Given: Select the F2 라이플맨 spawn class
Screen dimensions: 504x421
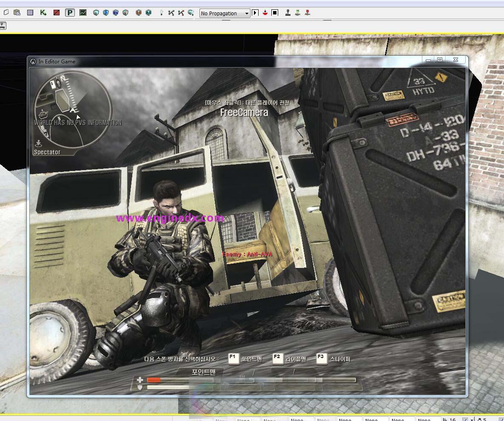Looking at the screenshot, I should click(289, 358).
